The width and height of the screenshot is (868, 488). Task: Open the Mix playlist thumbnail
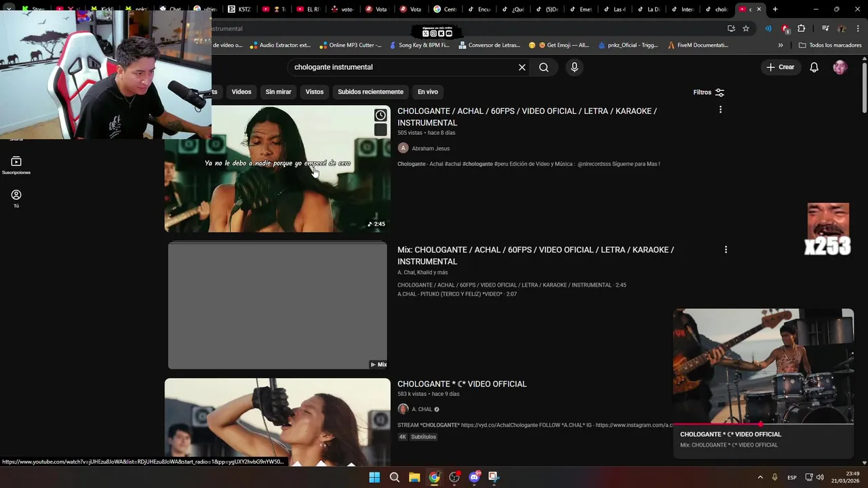(x=277, y=306)
